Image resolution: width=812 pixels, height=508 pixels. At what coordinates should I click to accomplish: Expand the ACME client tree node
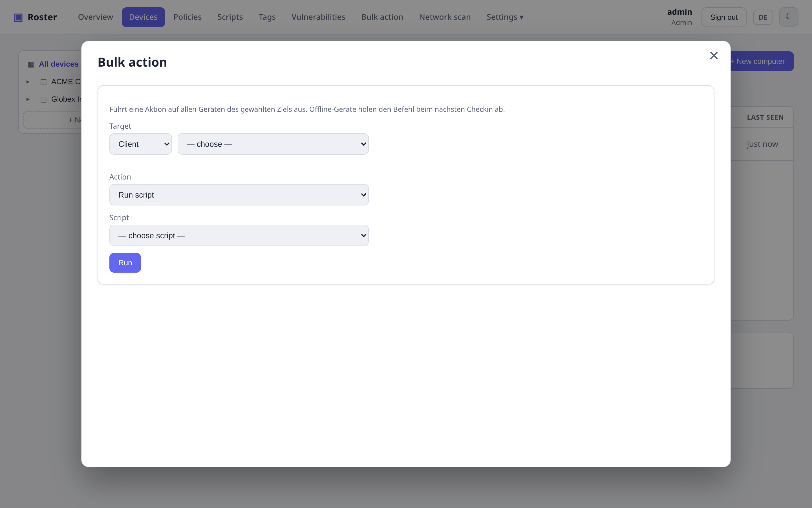click(28, 82)
